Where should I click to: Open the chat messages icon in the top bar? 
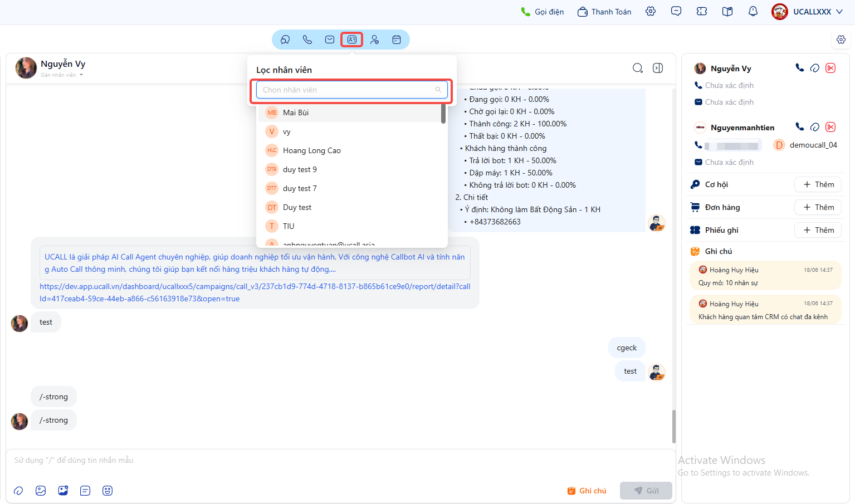point(676,12)
